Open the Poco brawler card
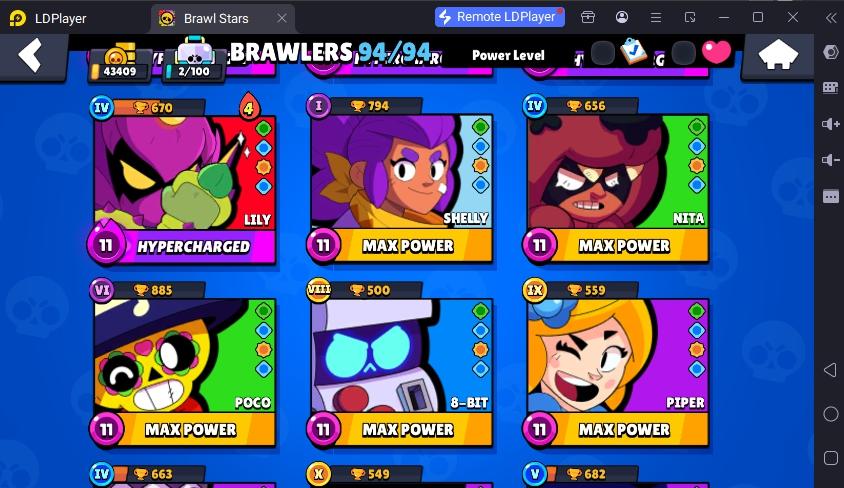Image resolution: width=844 pixels, height=488 pixels. click(184, 365)
